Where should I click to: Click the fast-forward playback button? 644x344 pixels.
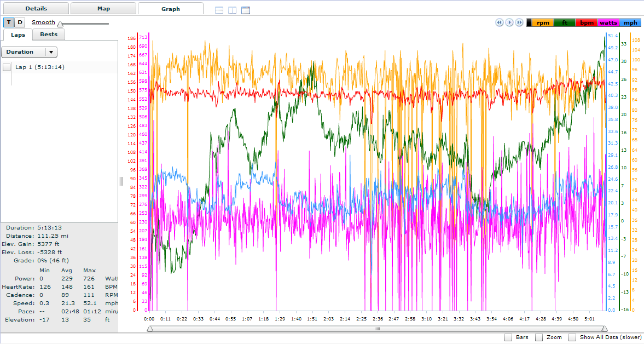point(519,22)
